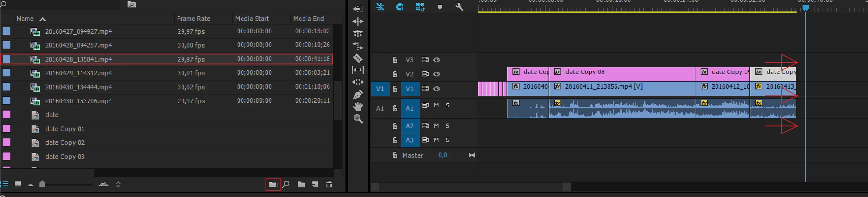This screenshot has height=197, width=868.
Task: Toggle A1 source patching button
Action: [380, 108]
